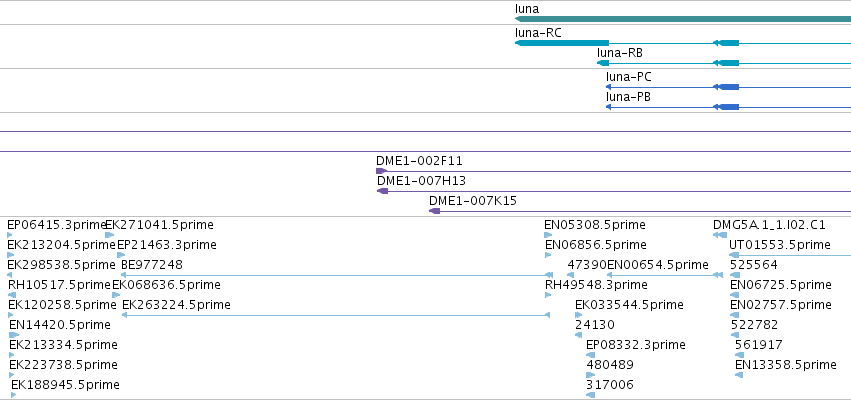Click the DME1-007H13 purple arrow glyph
This screenshot has width=851, height=400.
pos(383,191)
